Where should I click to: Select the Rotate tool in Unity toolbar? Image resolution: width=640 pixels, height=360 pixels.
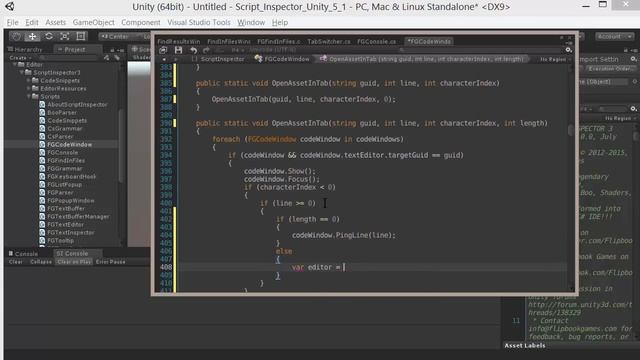click(x=49, y=36)
